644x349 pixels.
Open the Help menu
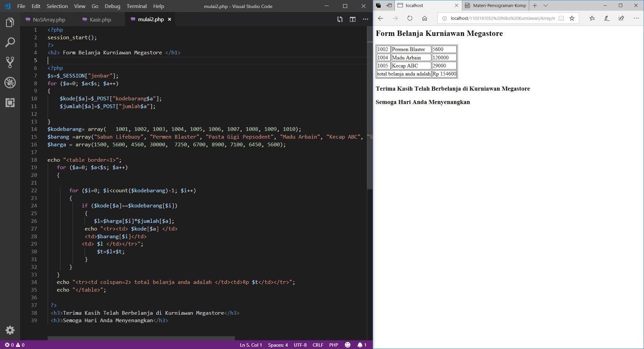click(x=159, y=6)
